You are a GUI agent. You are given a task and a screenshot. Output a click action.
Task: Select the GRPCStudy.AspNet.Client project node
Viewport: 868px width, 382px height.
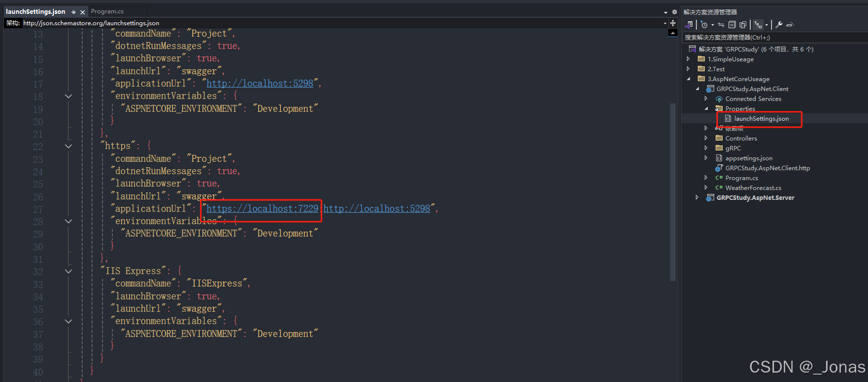click(752, 89)
